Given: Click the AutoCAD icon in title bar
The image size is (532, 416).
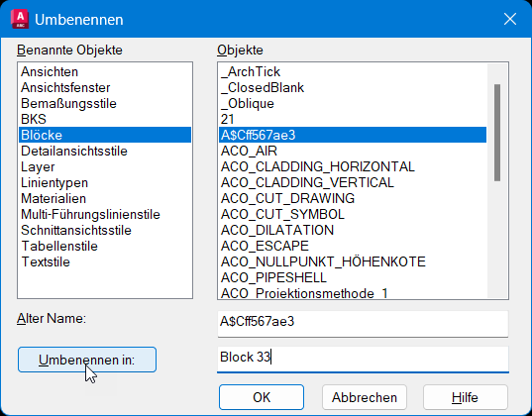Looking at the screenshot, I should pos(20,20).
